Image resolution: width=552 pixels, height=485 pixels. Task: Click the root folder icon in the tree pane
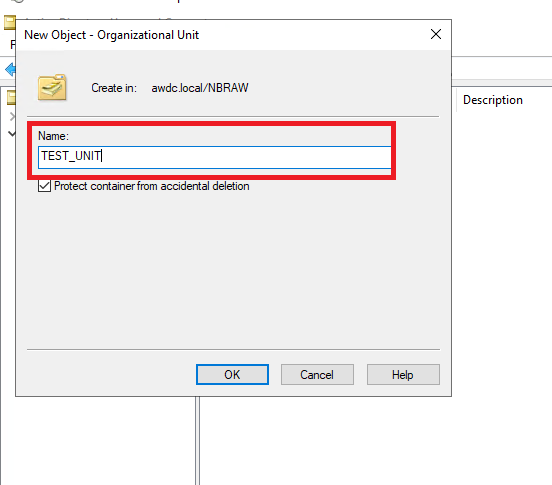pyautogui.click(x=11, y=97)
